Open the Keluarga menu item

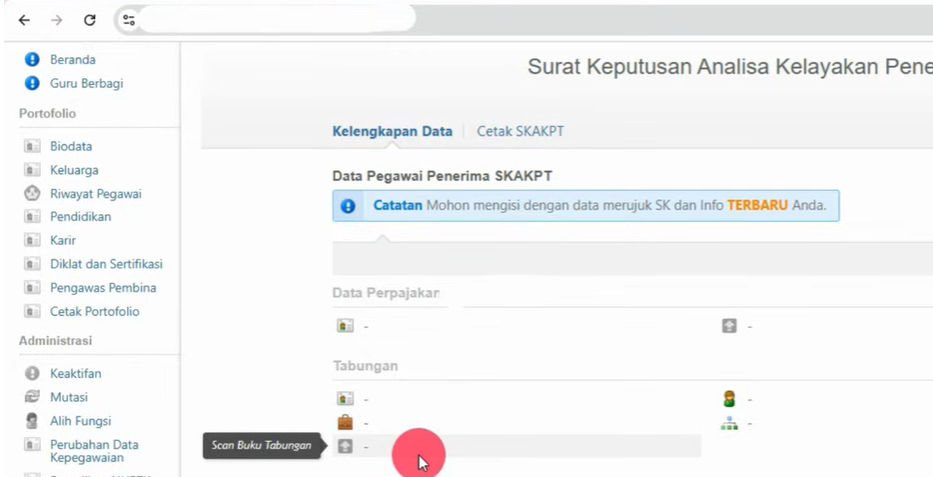coord(74,170)
